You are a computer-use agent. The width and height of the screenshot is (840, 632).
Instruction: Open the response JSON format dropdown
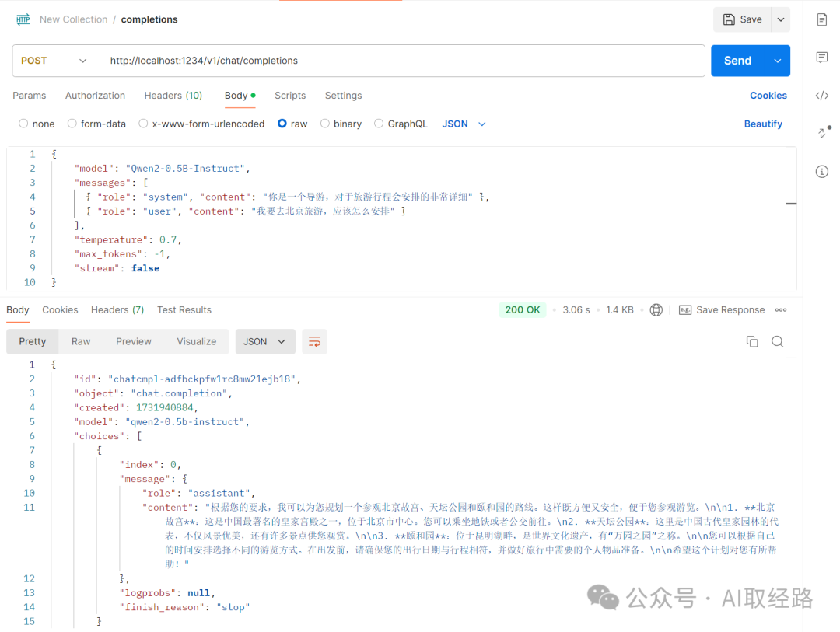(x=265, y=342)
